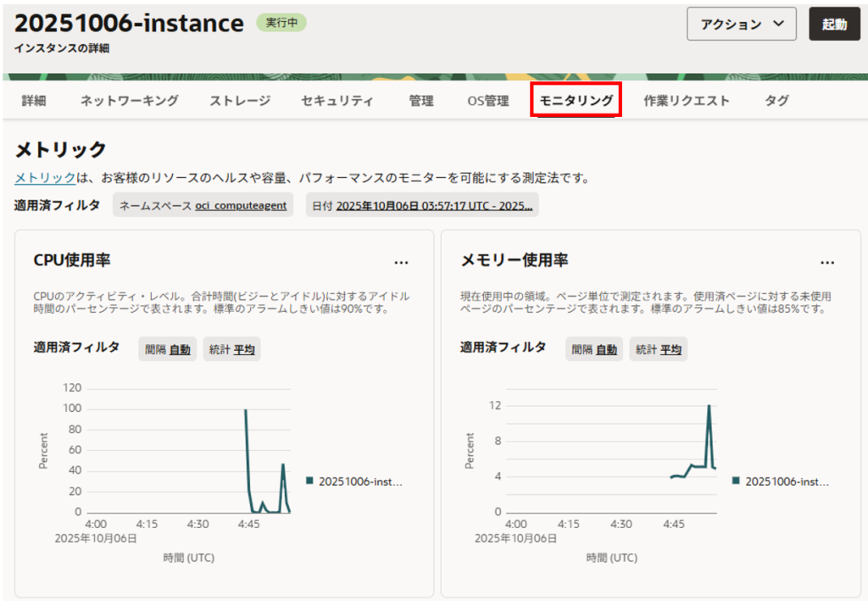Follow the メトリック hyperlink in description

click(x=44, y=178)
